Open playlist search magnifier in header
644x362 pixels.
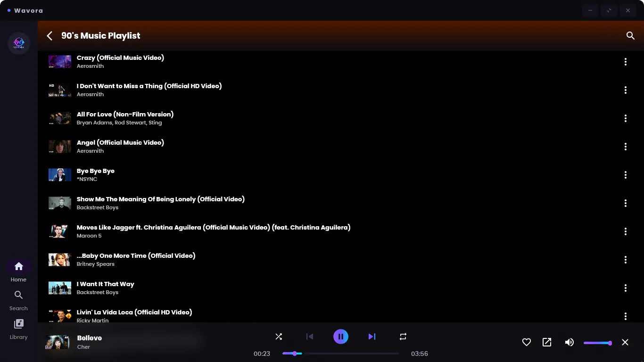point(630,36)
